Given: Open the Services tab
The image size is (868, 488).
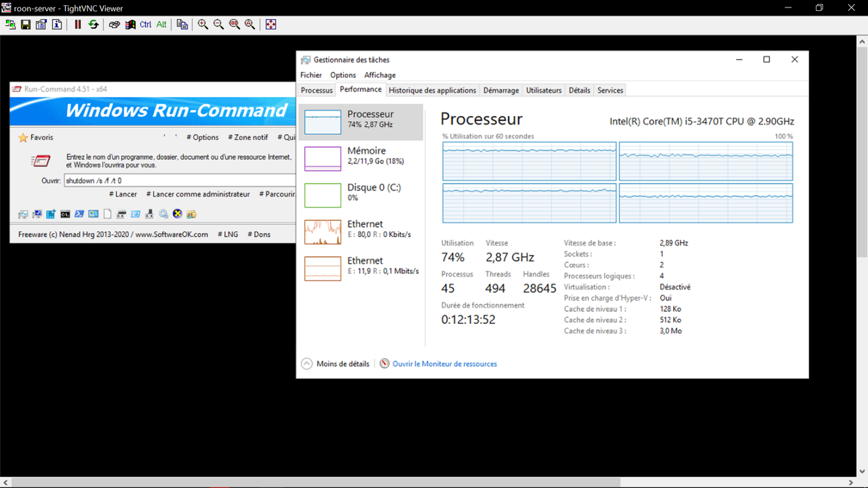Looking at the screenshot, I should coord(610,90).
